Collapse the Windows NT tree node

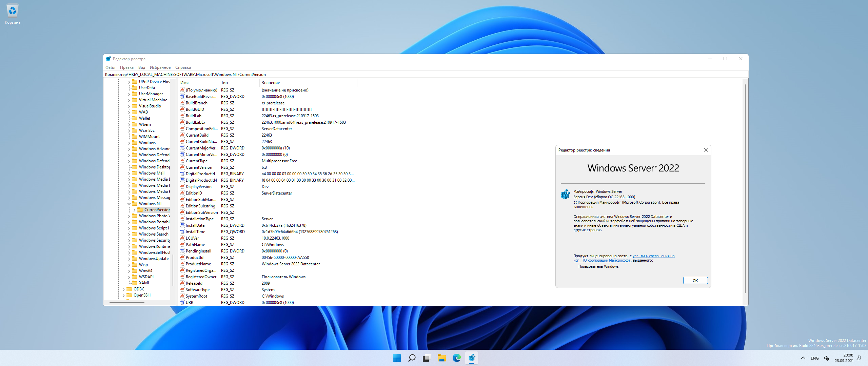(129, 204)
